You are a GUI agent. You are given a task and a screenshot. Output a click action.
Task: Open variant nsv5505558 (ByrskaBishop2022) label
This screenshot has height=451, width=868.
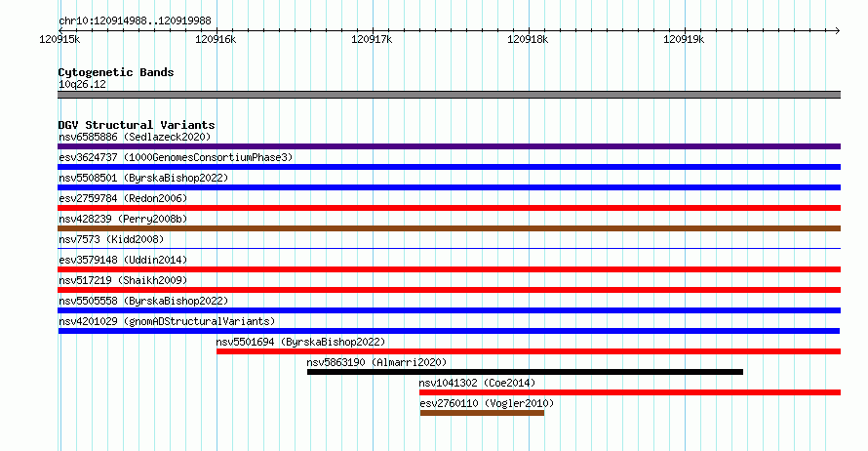(143, 301)
